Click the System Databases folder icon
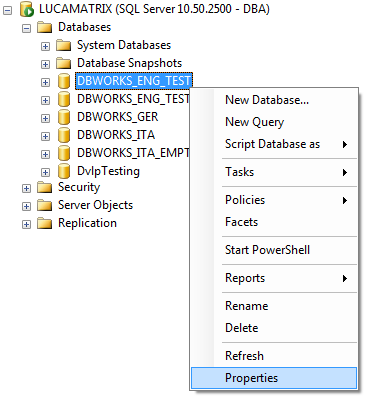This screenshot has height=399, width=372. (64, 45)
